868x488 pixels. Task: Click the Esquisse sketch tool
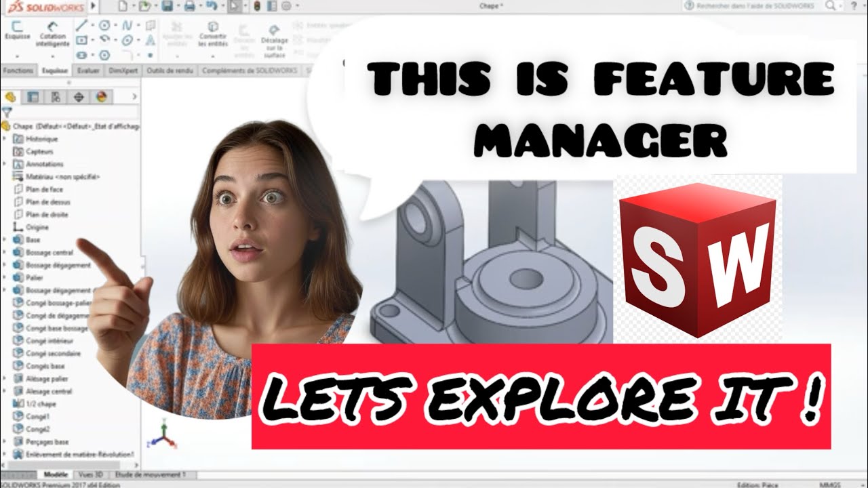tap(17, 31)
